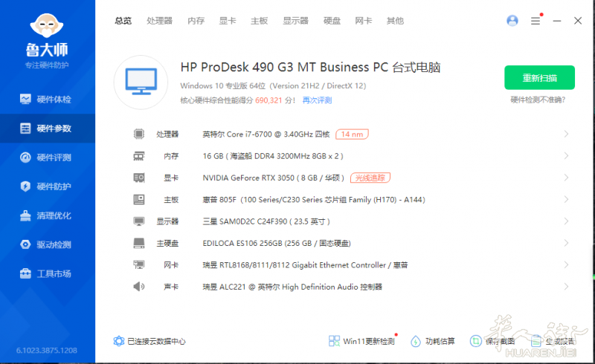Screen dimensions: 595x364
Task: Click the cloud data center status icon
Action: coord(119,341)
